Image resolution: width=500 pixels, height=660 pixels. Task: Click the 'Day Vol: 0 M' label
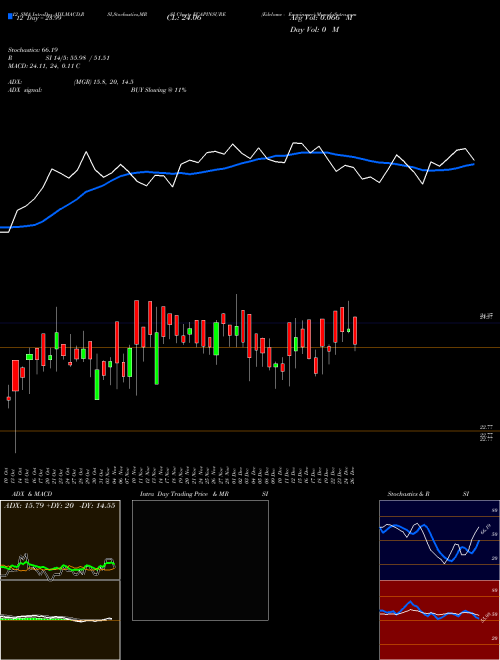coord(314,29)
